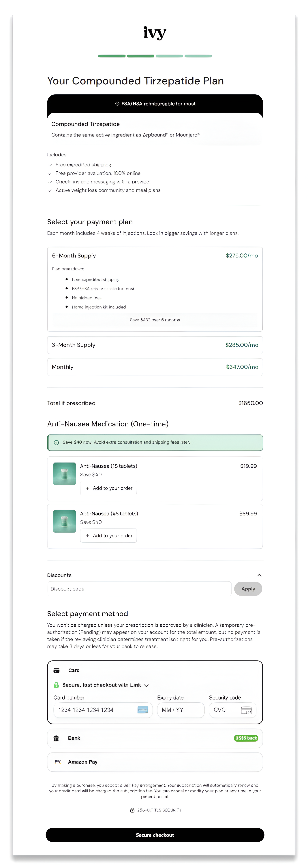Click the progress bar at the top

click(155, 56)
